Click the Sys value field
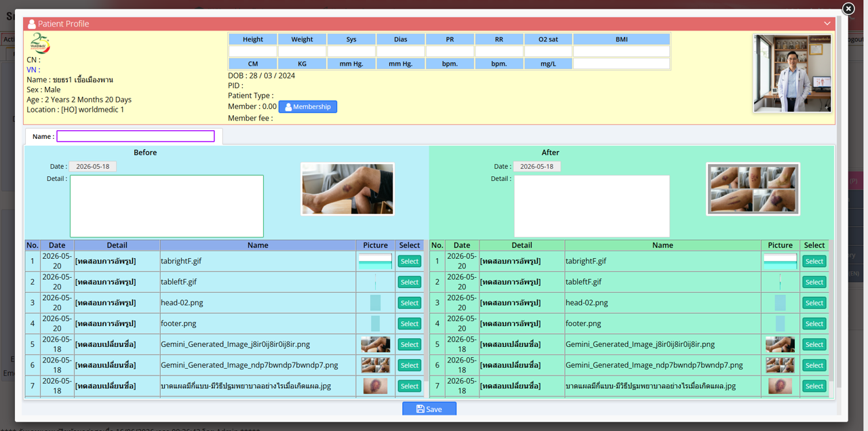Image resolution: width=868 pixels, height=431 pixels. pyautogui.click(x=351, y=52)
